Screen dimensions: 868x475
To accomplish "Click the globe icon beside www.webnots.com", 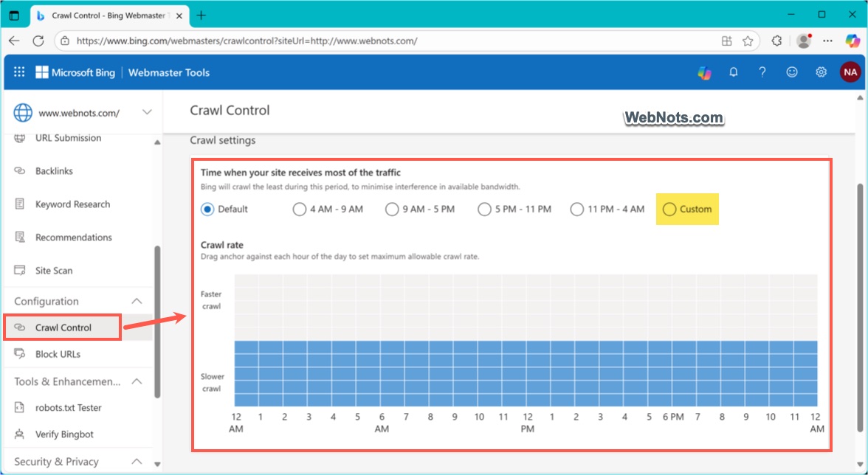I will pyautogui.click(x=23, y=112).
